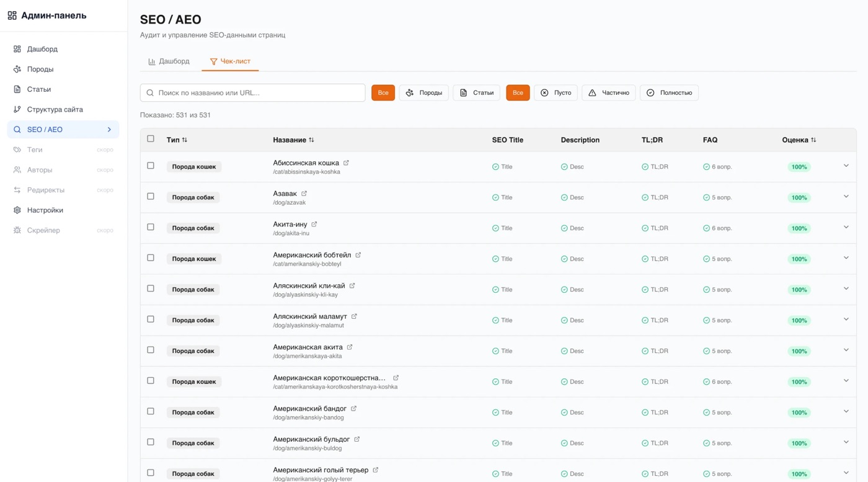
Task: Open Породы in the sidebar
Action: click(x=63, y=69)
